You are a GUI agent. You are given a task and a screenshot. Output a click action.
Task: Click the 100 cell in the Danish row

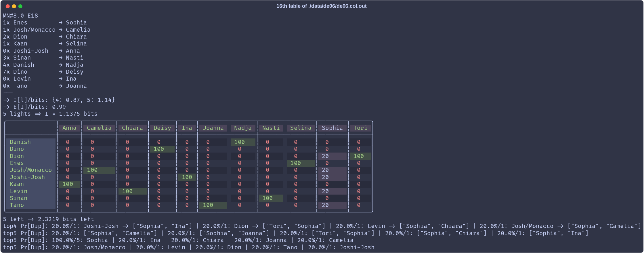(243, 142)
